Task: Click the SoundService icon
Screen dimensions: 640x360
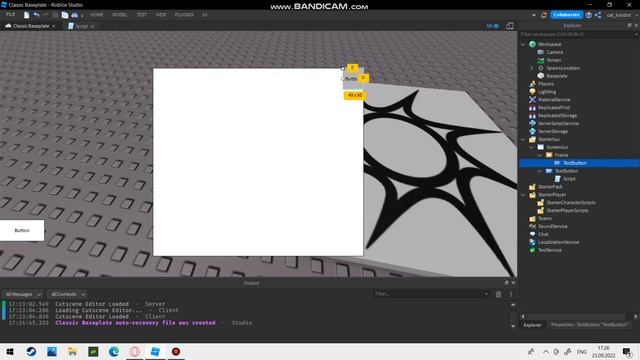Action: click(532, 226)
